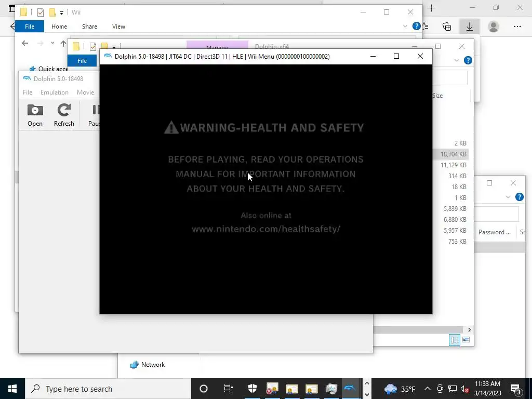Go up one folder in Wii Explorer
The image size is (532, 399).
(63, 44)
